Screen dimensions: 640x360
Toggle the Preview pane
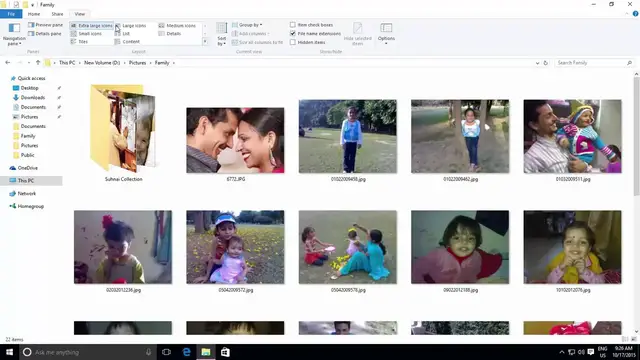45,25
